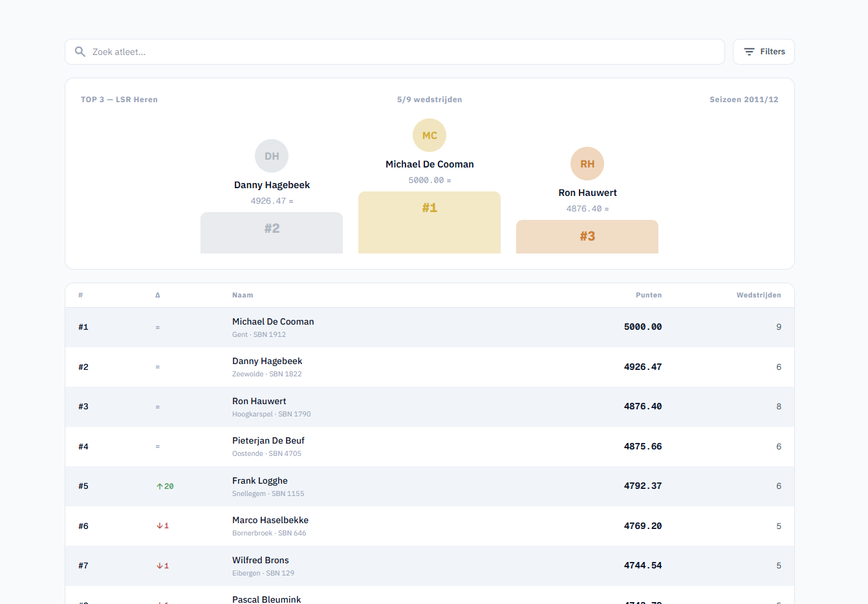Image resolution: width=868 pixels, height=604 pixels.
Task: Open Pascal Bleumink row
Action: 429,596
